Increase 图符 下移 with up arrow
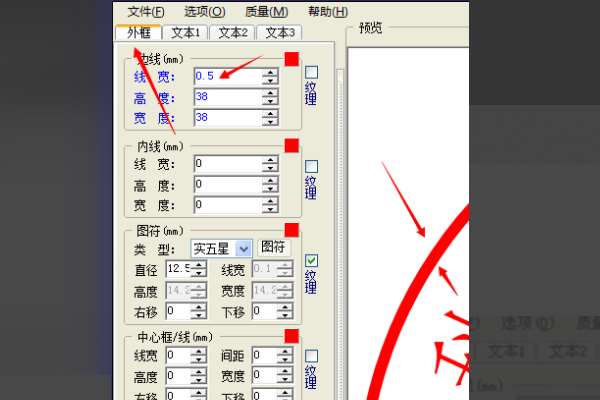The image size is (600, 400). pos(285,307)
